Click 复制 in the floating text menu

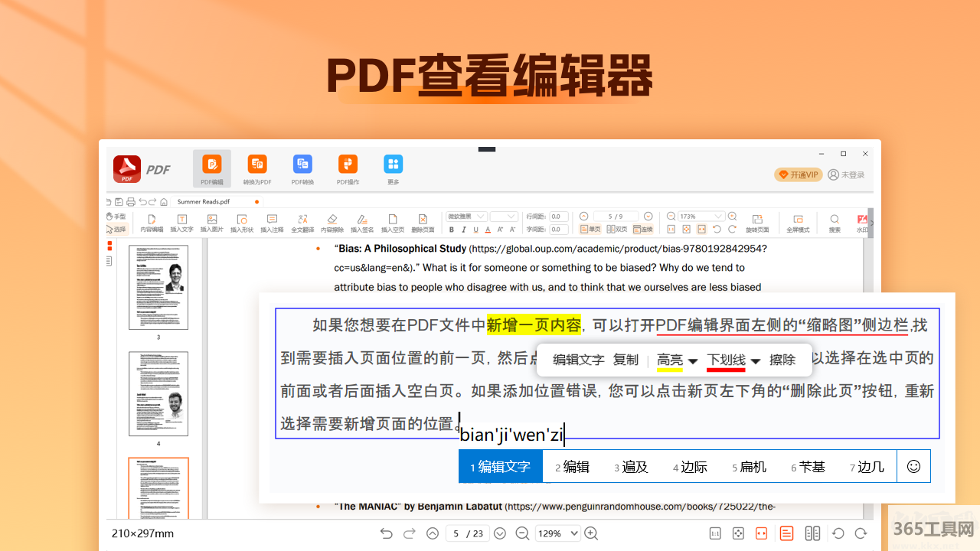pyautogui.click(x=626, y=360)
